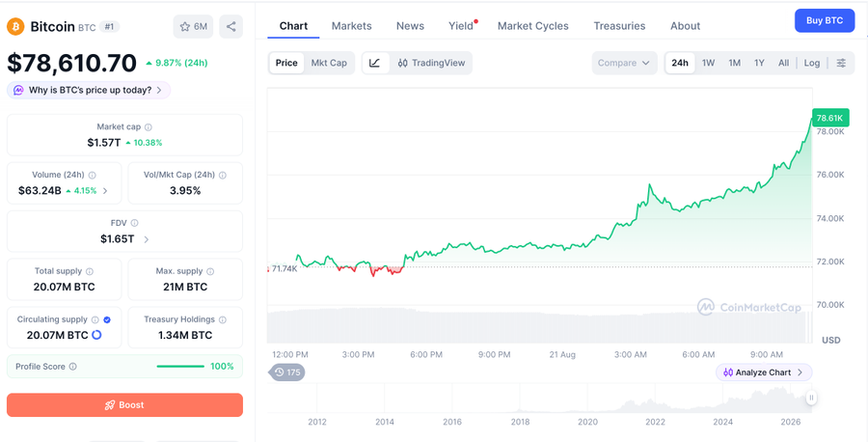The height and width of the screenshot is (442, 868).
Task: Click the Profile Score progress bar
Action: (x=180, y=367)
